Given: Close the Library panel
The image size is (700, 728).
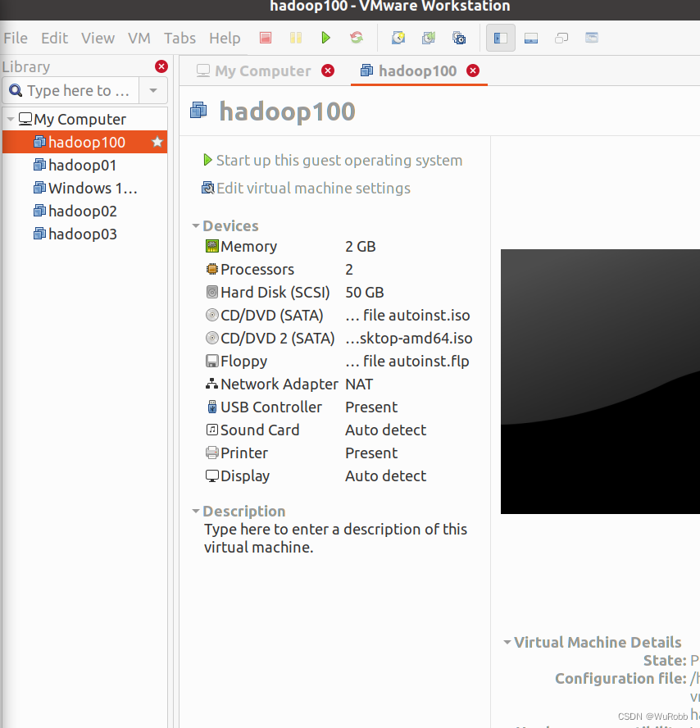Looking at the screenshot, I should click(161, 66).
